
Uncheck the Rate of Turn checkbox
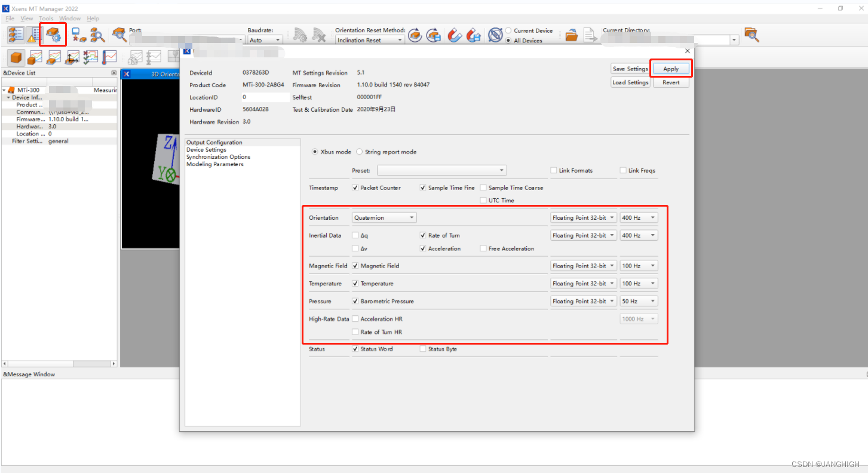pyautogui.click(x=423, y=235)
